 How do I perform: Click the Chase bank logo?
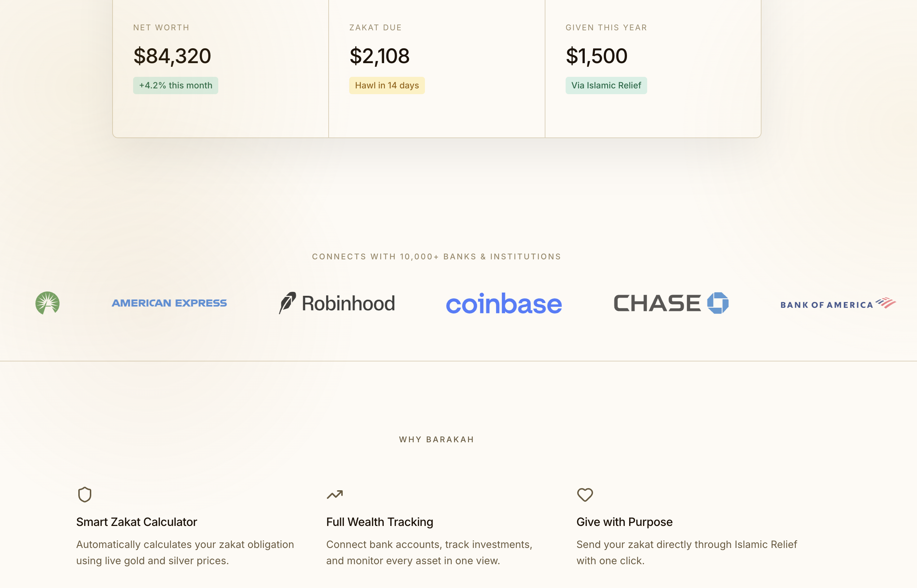[x=671, y=303]
